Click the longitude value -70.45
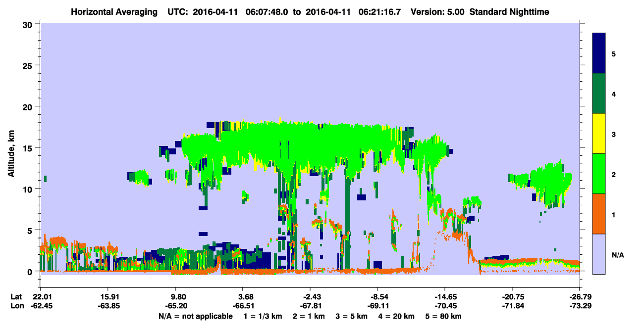 tap(445, 306)
